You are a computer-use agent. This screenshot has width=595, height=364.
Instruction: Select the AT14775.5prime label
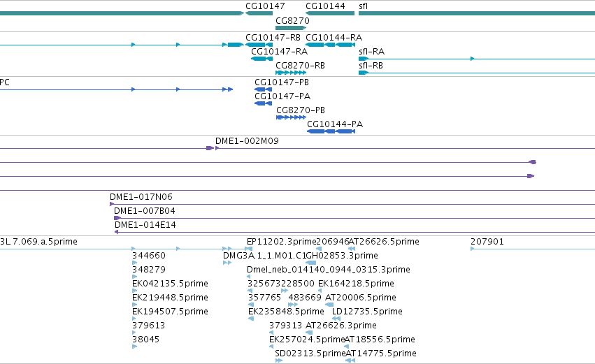[381, 354]
